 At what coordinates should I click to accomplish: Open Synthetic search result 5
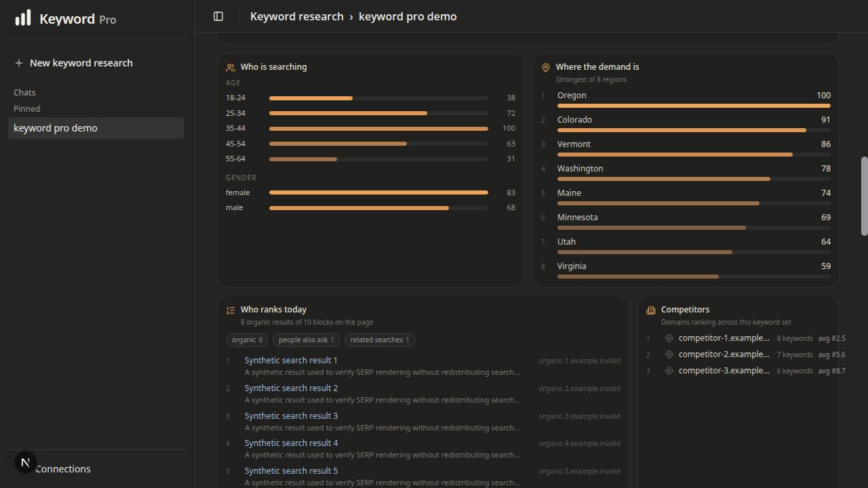click(x=291, y=471)
